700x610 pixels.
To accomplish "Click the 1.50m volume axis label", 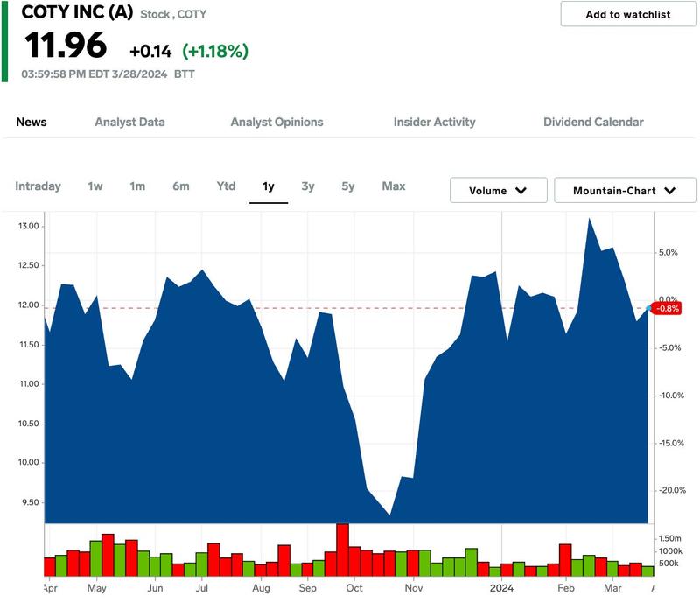I will click(670, 538).
